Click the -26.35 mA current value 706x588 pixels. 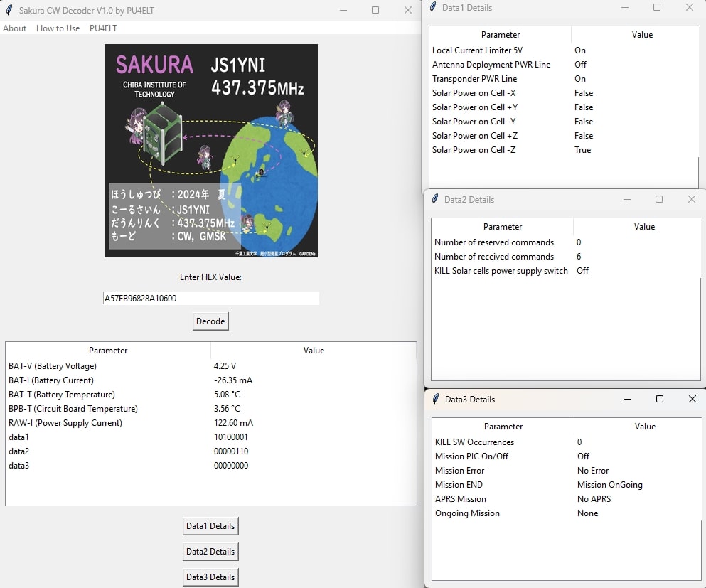(233, 380)
